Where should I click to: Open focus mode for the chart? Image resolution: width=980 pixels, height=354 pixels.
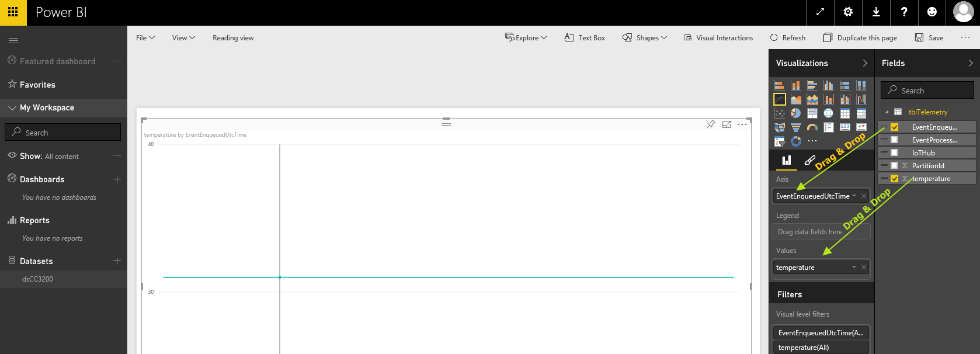click(x=727, y=124)
